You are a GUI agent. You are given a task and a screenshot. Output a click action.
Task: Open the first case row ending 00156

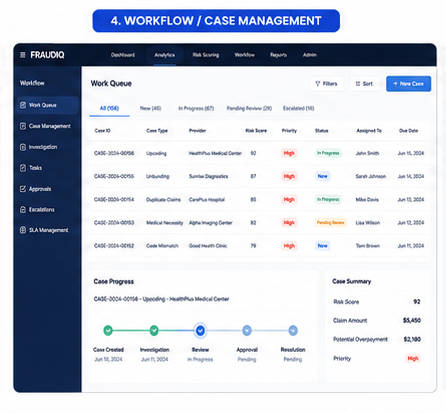pyautogui.click(x=259, y=153)
